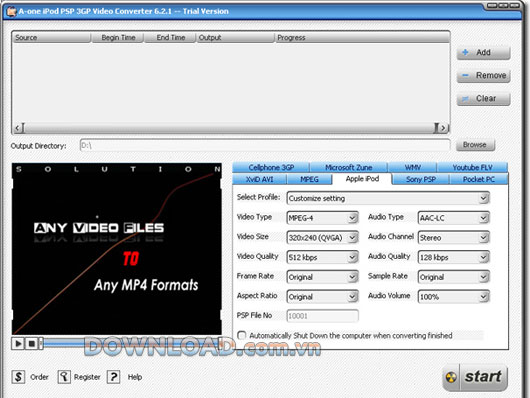Browse for an output directory
Viewport: 530px width, 398px height.
[475, 145]
